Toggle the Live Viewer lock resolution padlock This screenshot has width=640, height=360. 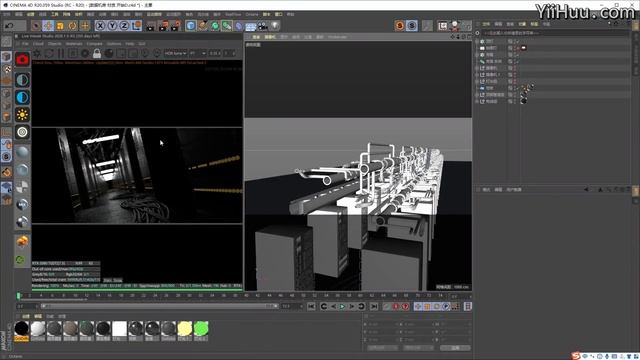[97, 53]
